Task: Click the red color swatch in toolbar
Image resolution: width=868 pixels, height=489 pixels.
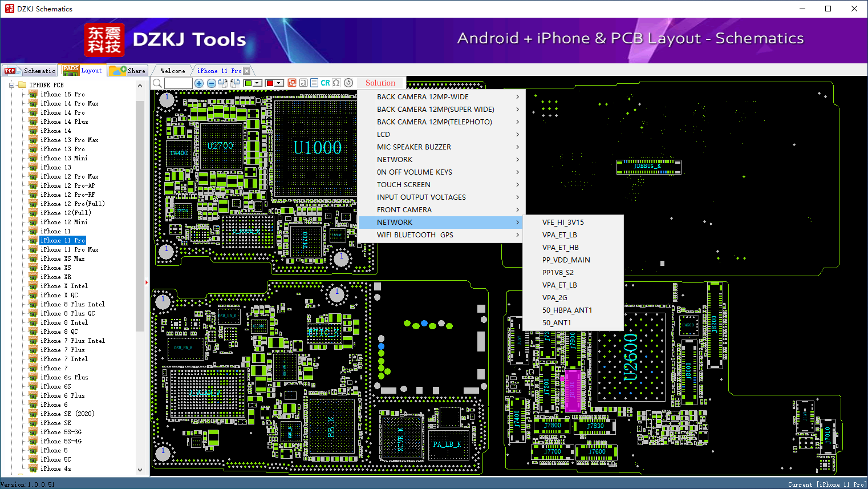Action: tap(270, 83)
